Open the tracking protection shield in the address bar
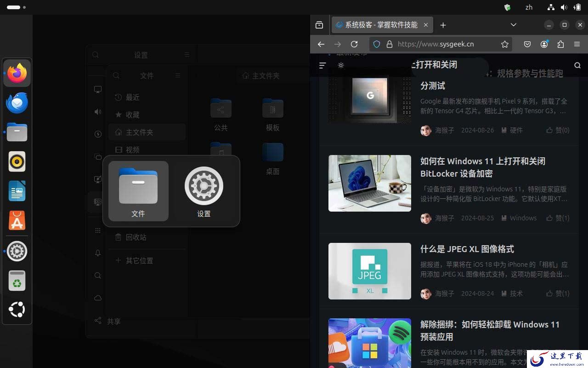This screenshot has width=588, height=368. pos(377,44)
